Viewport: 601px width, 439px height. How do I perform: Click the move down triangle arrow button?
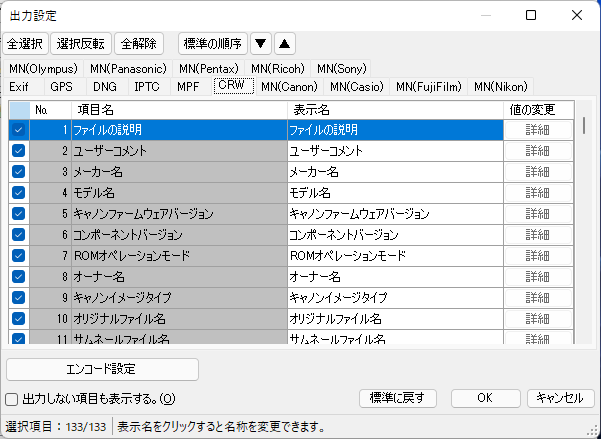click(x=261, y=43)
